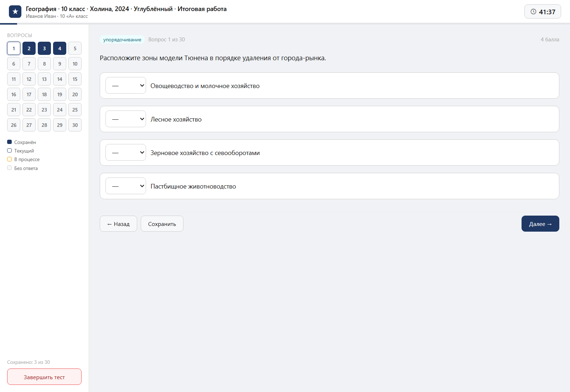Click the Сохранить button

pyautogui.click(x=162, y=224)
